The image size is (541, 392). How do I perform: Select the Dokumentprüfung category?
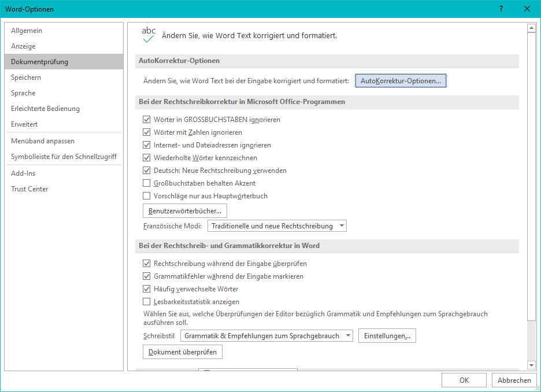coord(64,61)
